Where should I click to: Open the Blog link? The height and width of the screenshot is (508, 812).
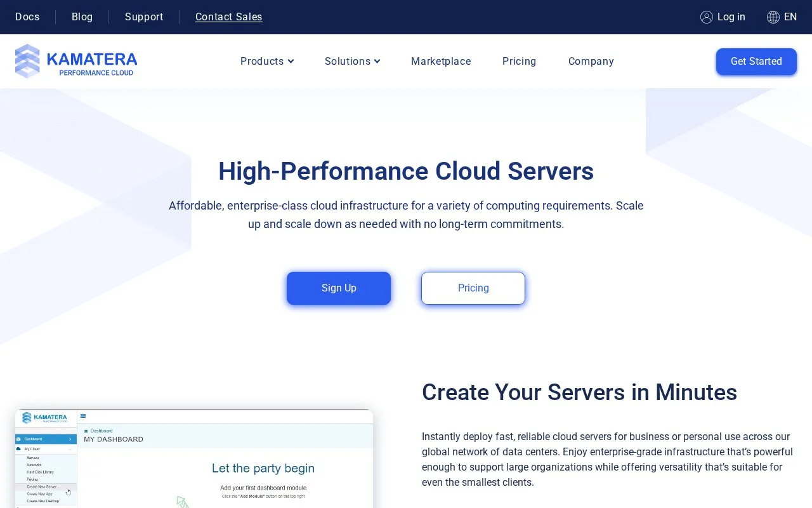click(x=82, y=17)
